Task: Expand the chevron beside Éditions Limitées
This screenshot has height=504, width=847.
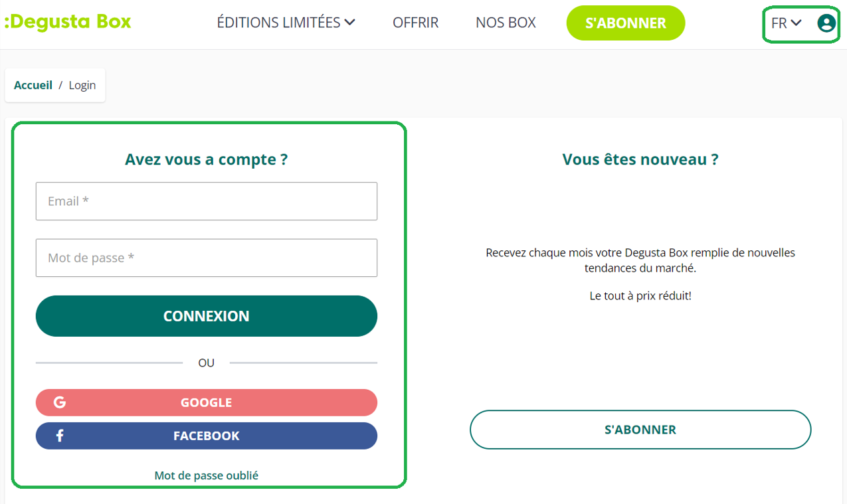Action: click(x=350, y=23)
